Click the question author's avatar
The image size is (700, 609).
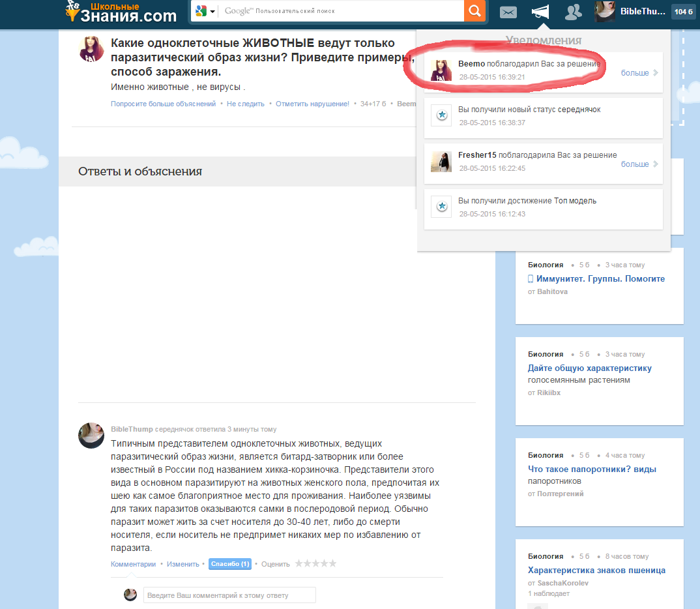tap(91, 49)
